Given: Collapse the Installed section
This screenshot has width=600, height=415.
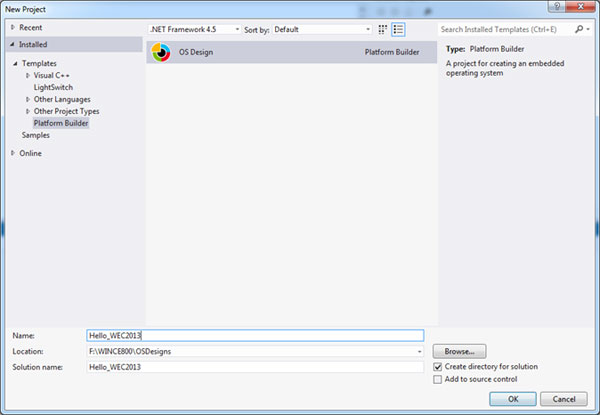Looking at the screenshot, I should tap(13, 44).
